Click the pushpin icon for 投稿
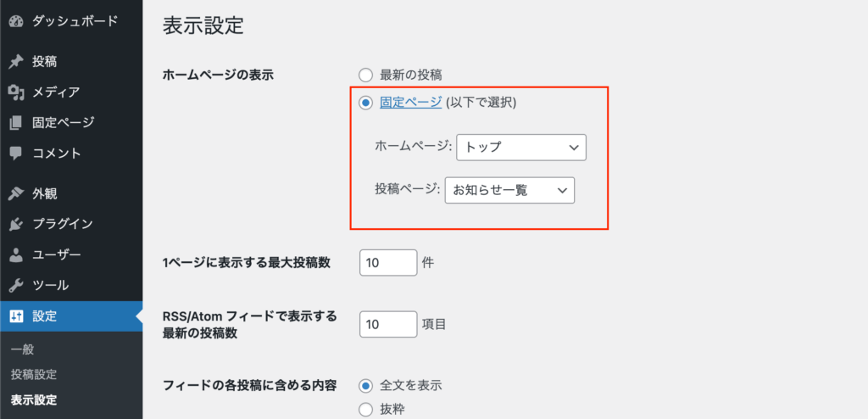 coord(15,61)
